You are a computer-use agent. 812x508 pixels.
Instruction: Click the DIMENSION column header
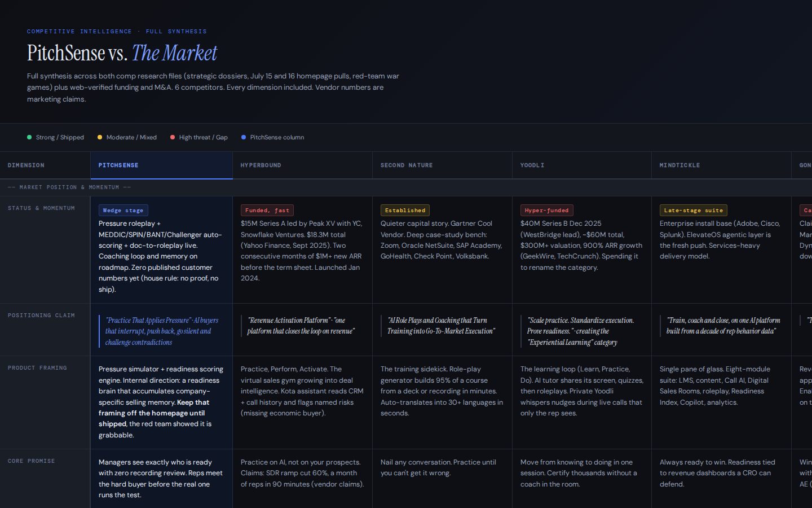point(45,165)
